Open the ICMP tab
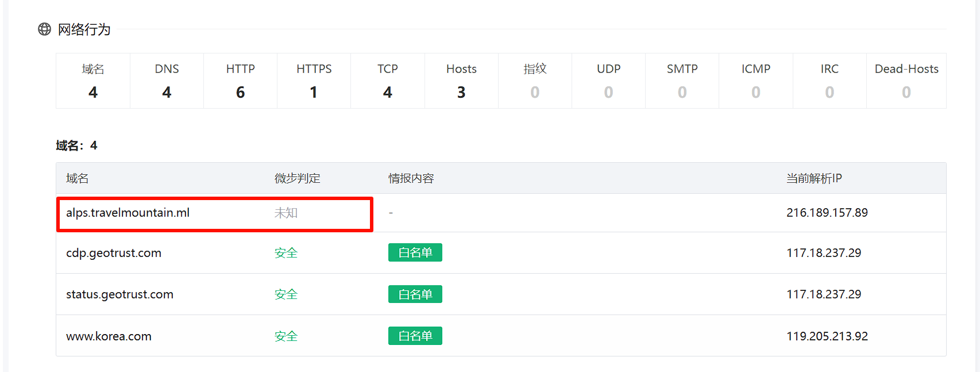 tap(755, 80)
